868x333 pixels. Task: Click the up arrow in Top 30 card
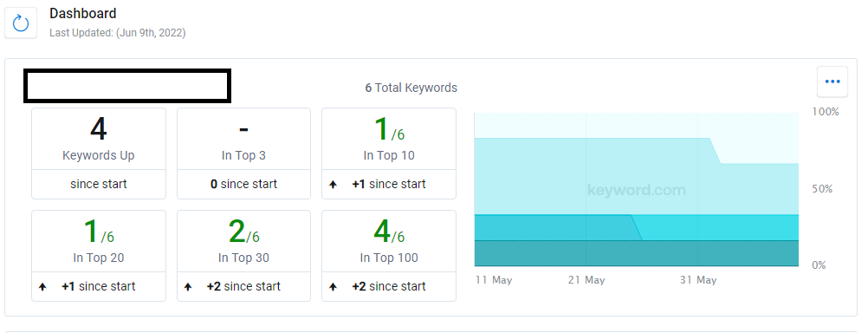(x=188, y=287)
